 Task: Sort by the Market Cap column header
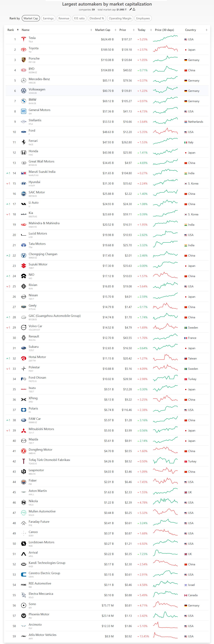103,30
